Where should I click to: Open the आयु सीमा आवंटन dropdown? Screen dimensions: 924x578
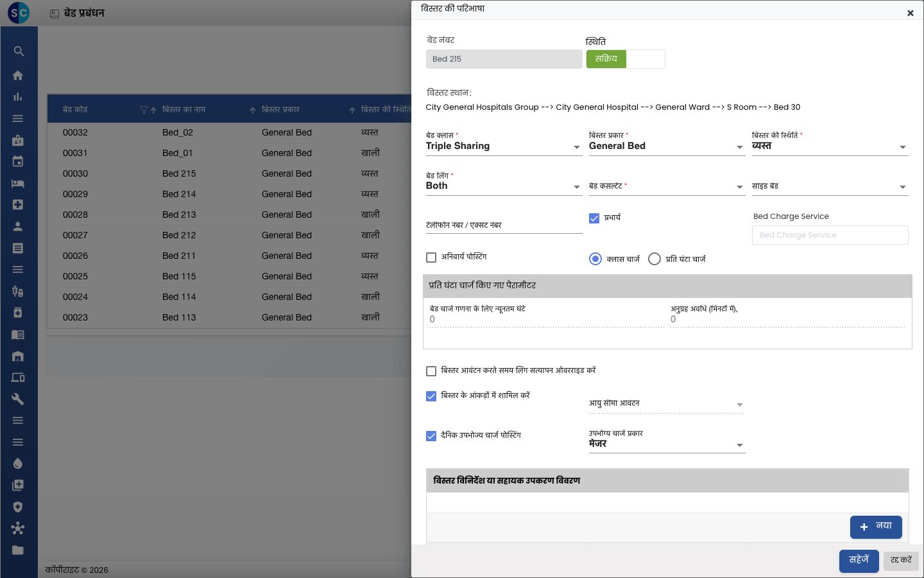coord(667,404)
